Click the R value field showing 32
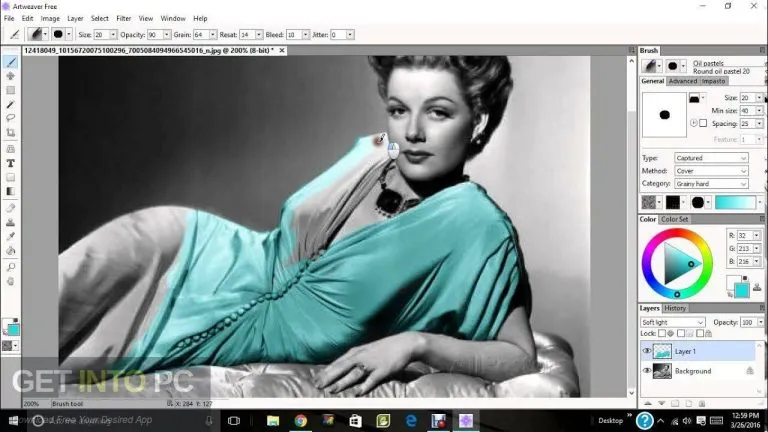Image resolution: width=768 pixels, height=432 pixels. tap(744, 236)
